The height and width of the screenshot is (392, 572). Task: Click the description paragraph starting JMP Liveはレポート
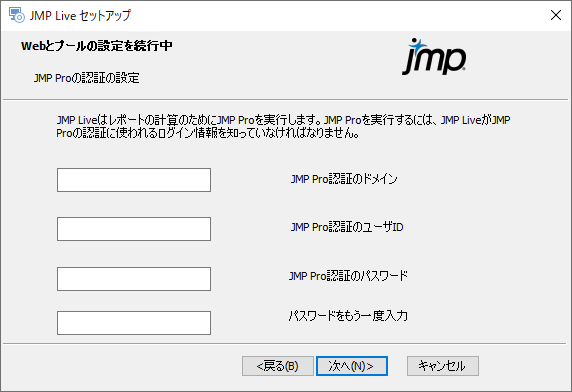(283, 127)
